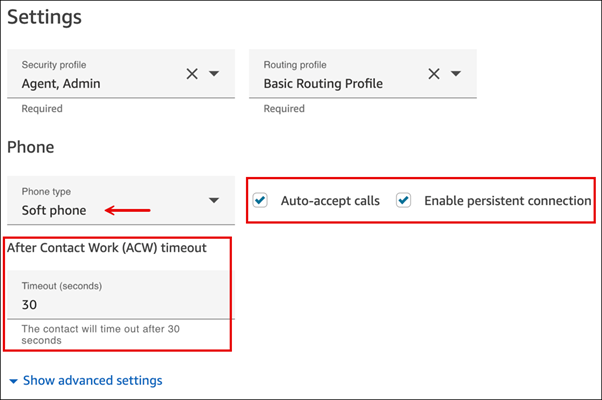Click the 'Auto-accept calls' label text

pyautogui.click(x=330, y=201)
